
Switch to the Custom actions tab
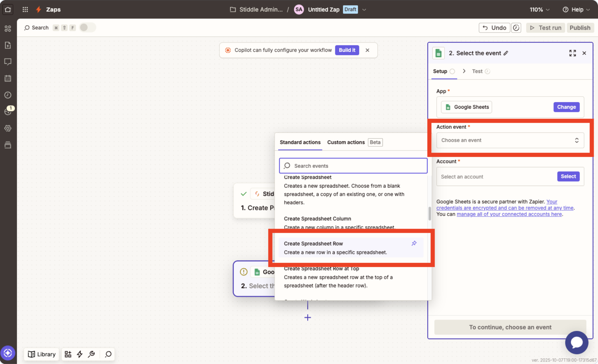[346, 142]
